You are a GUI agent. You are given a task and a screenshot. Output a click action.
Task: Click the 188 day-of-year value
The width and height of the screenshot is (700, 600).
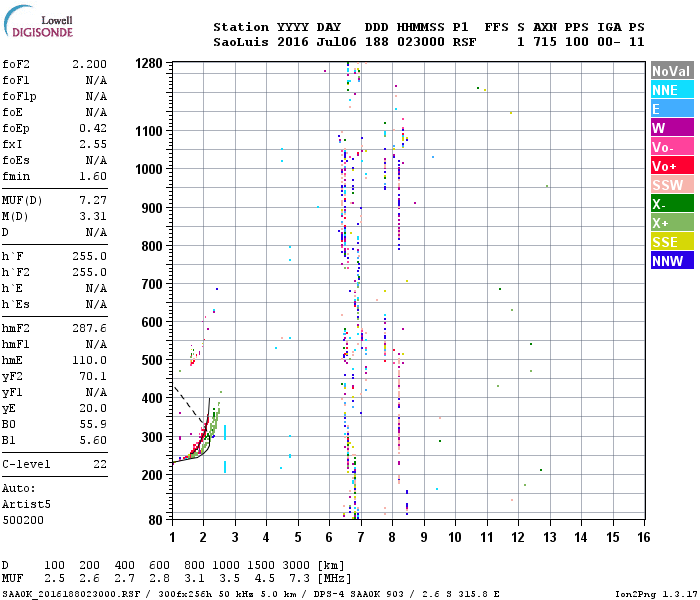tap(377, 42)
